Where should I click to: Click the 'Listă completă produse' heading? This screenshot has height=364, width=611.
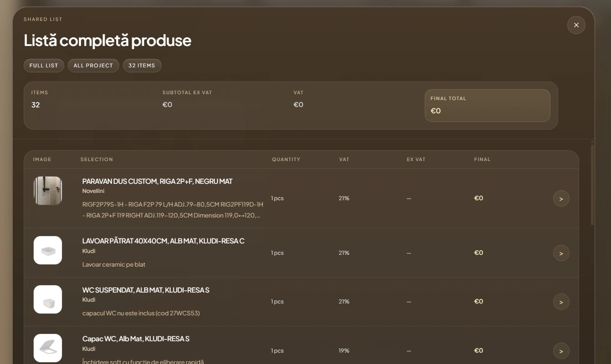(x=107, y=40)
